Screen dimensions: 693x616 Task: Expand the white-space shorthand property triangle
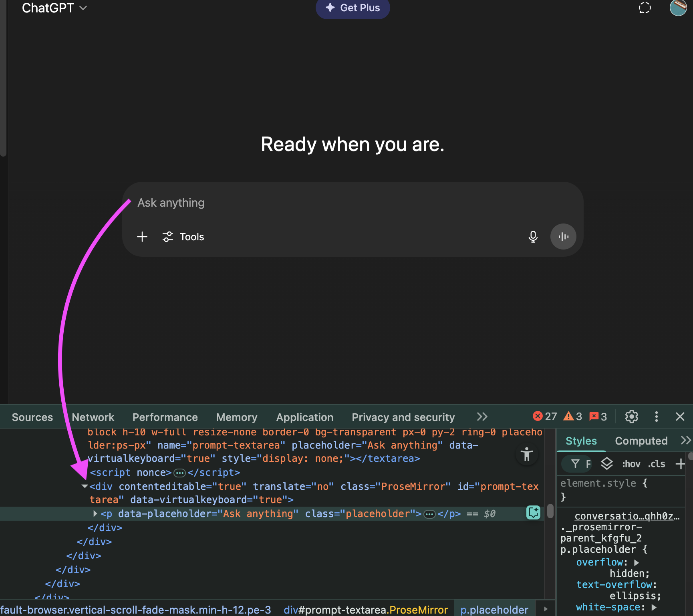coord(654,608)
